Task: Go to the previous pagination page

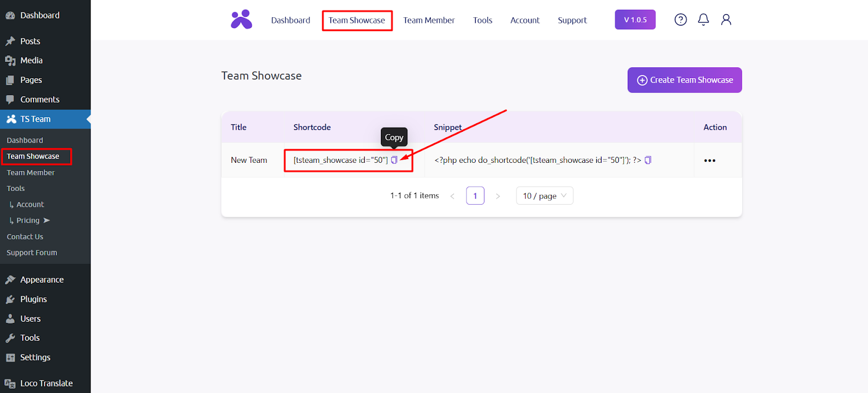Action: tap(452, 196)
